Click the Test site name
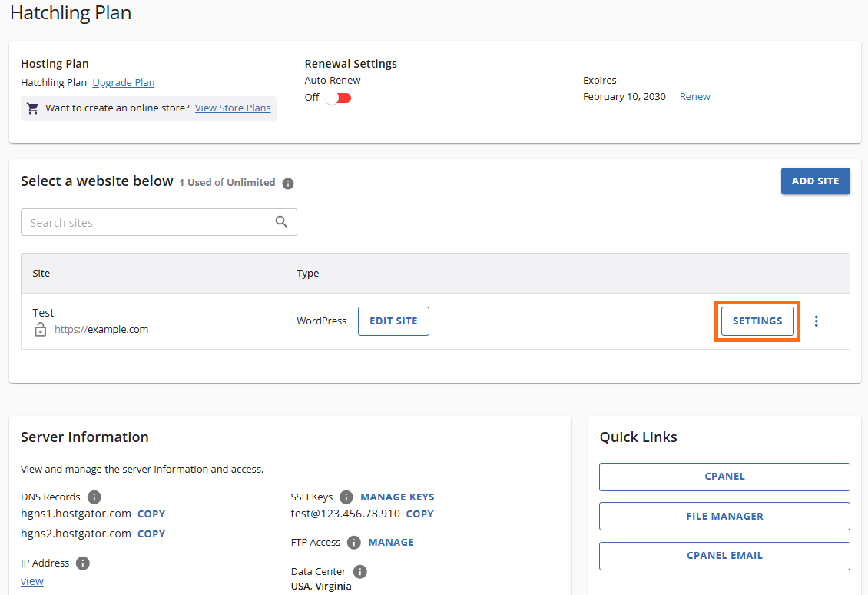Screen dimensions: 868x595 click(x=43, y=313)
